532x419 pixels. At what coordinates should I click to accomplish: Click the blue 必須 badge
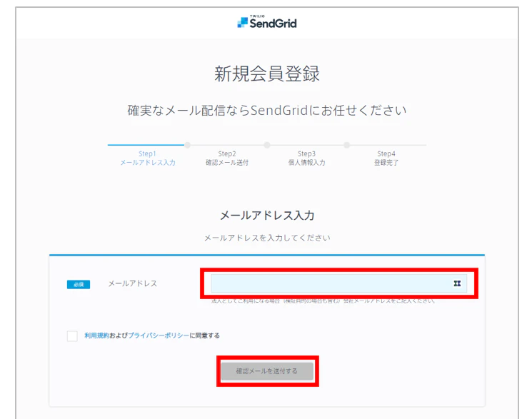point(79,284)
